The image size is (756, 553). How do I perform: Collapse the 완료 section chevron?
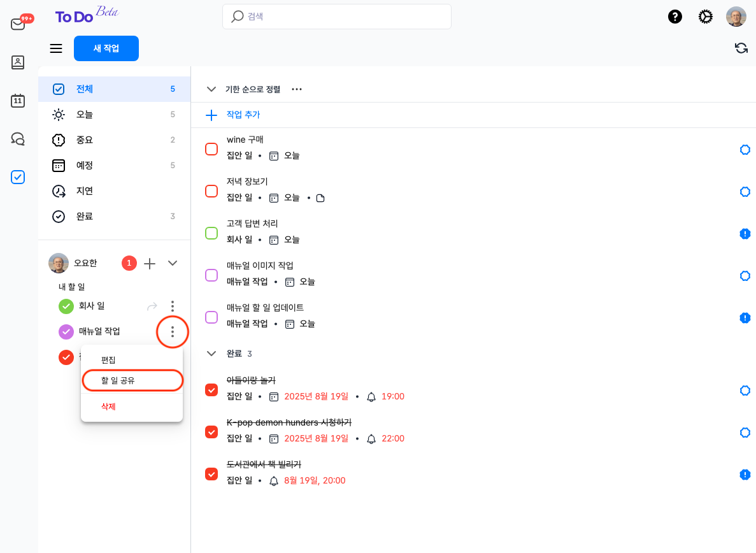click(x=211, y=353)
